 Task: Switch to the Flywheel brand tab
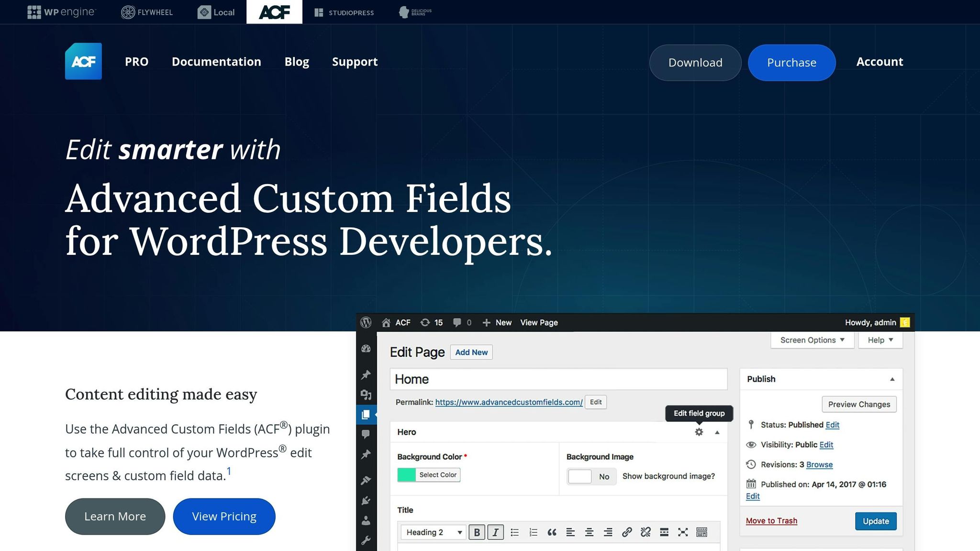coord(147,12)
